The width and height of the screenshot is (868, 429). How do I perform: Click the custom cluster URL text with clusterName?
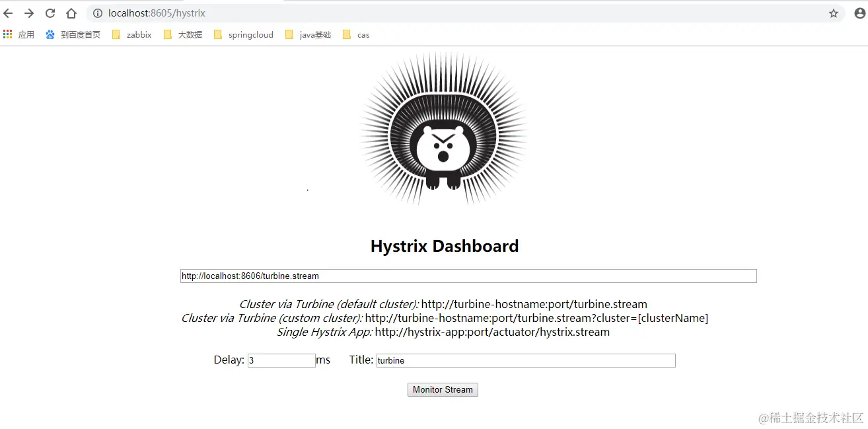[x=536, y=319]
